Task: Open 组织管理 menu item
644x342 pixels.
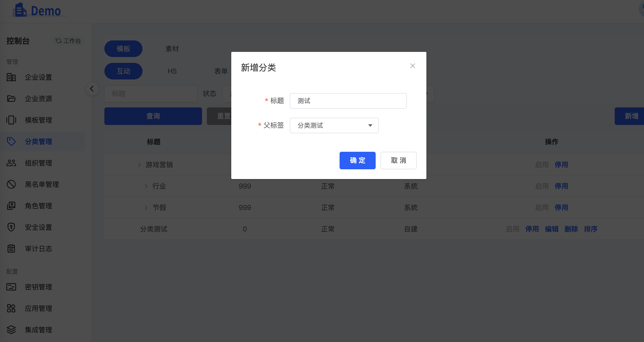Action: pyautogui.click(x=39, y=163)
